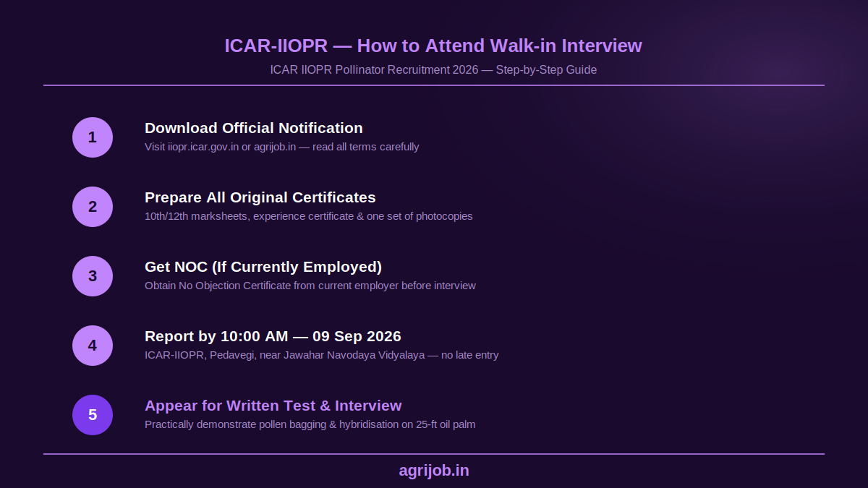Screen dimensions: 868x488
Task: Click the step 3 number circle
Action: (93, 276)
